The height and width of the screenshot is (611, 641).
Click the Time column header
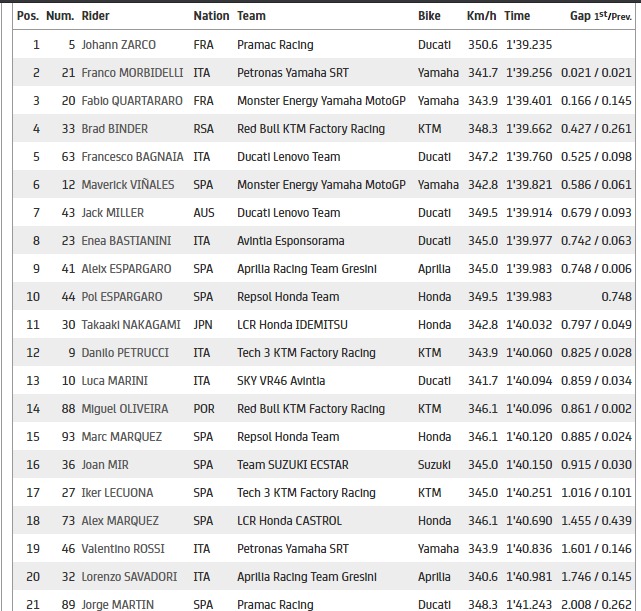[x=517, y=17]
